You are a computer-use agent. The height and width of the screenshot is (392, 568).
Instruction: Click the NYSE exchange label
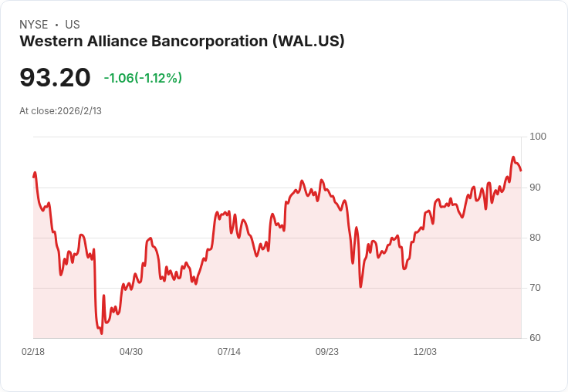34,25
